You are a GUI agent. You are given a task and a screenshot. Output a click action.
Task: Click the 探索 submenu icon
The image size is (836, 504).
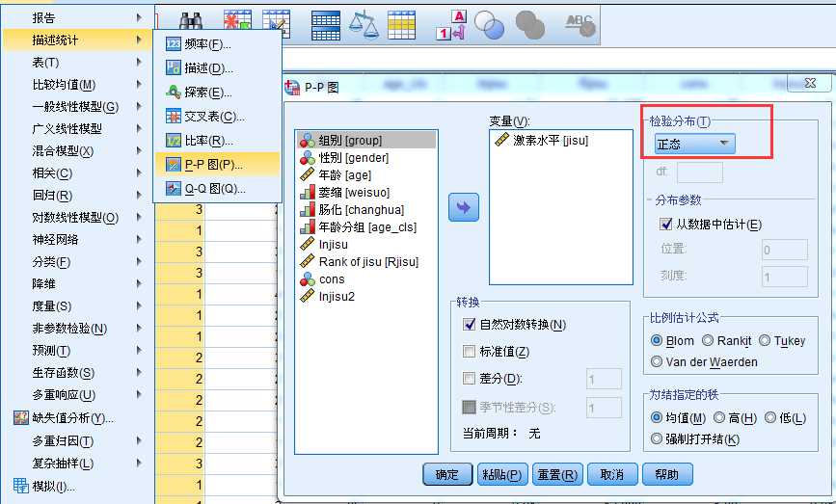[x=174, y=93]
